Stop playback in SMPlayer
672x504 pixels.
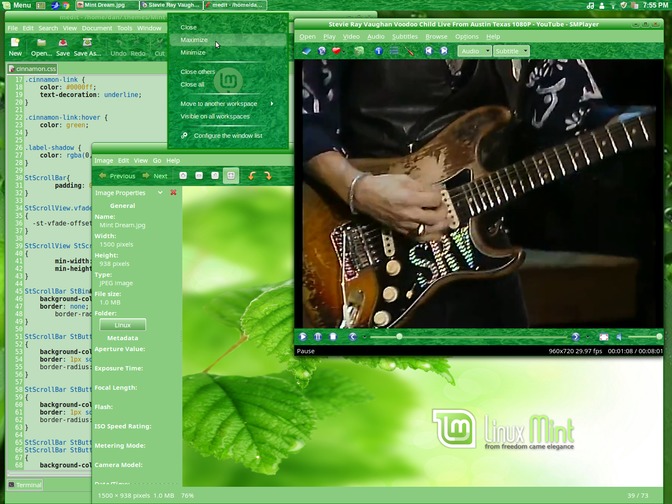[x=333, y=337]
